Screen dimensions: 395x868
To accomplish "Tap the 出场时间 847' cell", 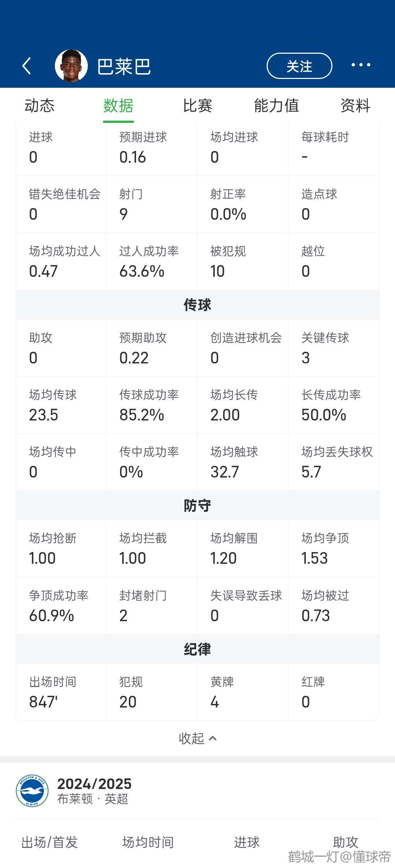I will tap(61, 692).
